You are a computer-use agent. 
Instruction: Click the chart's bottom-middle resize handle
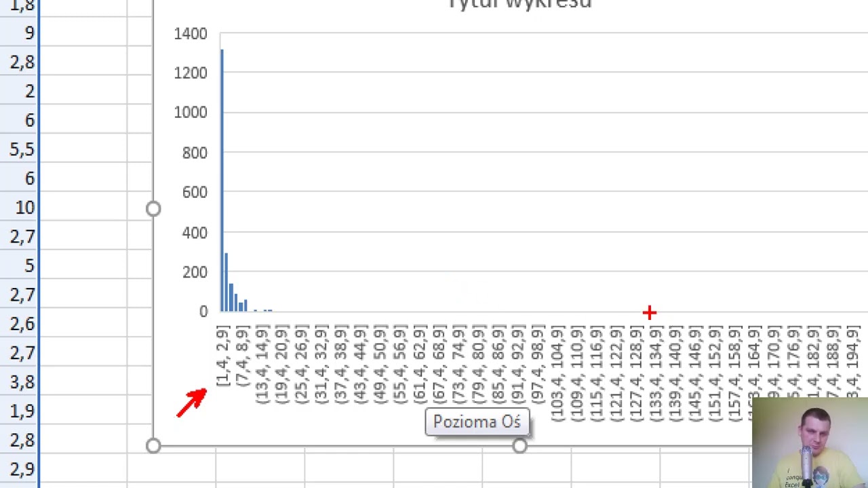[520, 445]
